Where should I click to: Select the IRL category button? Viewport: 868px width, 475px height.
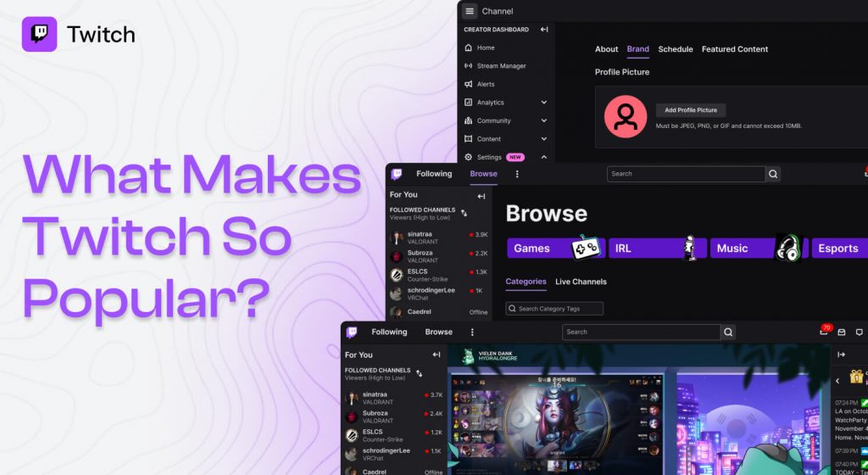658,248
